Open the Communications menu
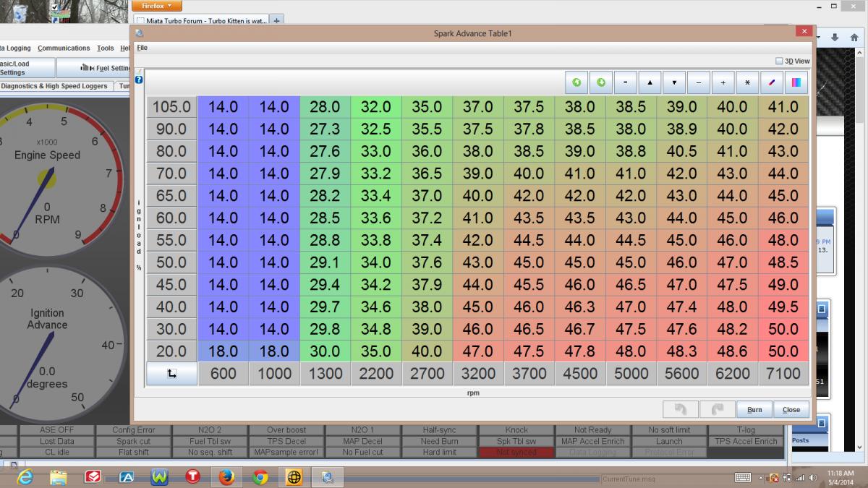868x488 pixels. (64, 48)
